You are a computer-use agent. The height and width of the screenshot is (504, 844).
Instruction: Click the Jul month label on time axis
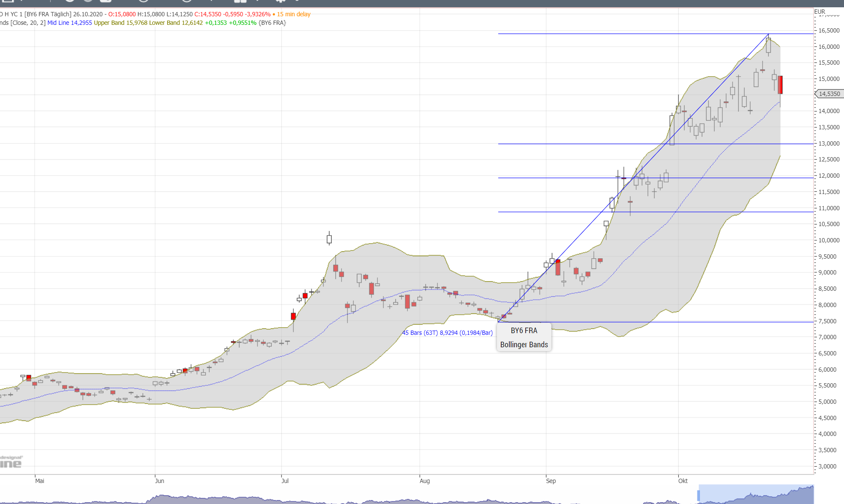point(285,481)
